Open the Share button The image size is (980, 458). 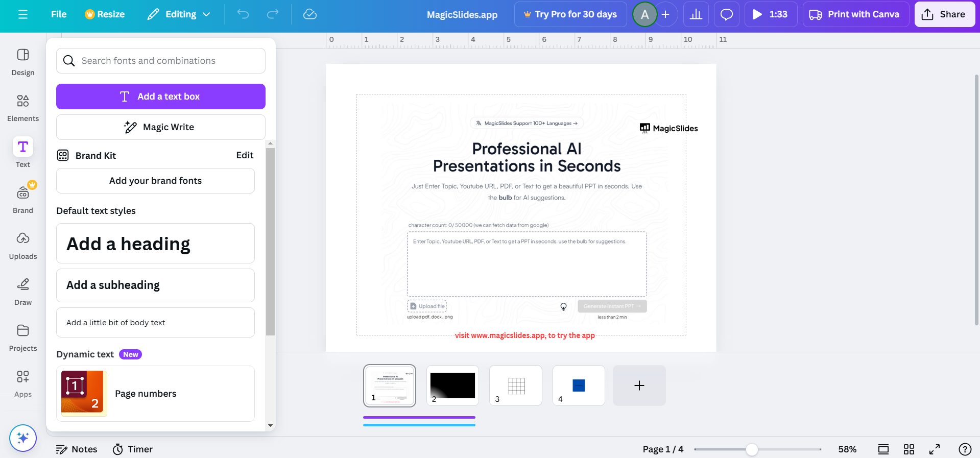[945, 14]
